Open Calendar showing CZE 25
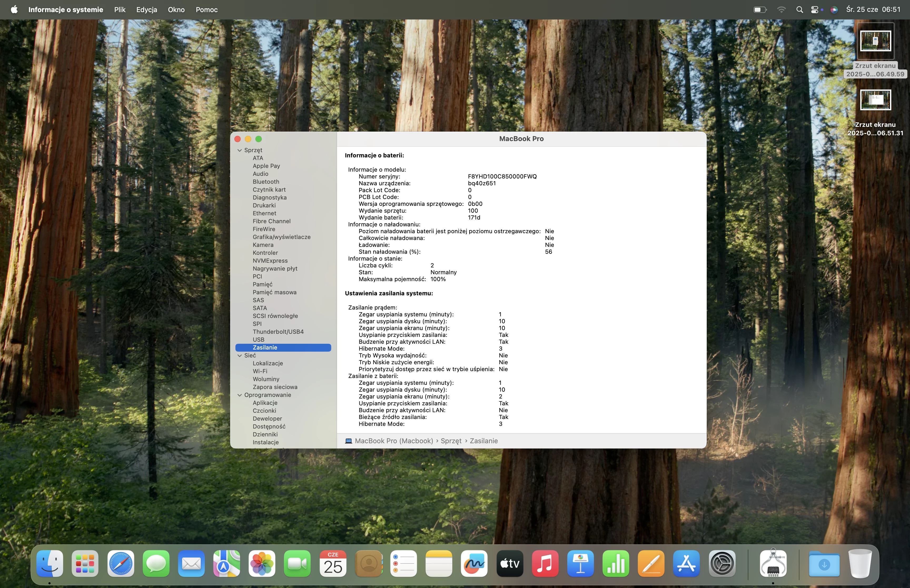Screen dimensions: 910x588 333,564
